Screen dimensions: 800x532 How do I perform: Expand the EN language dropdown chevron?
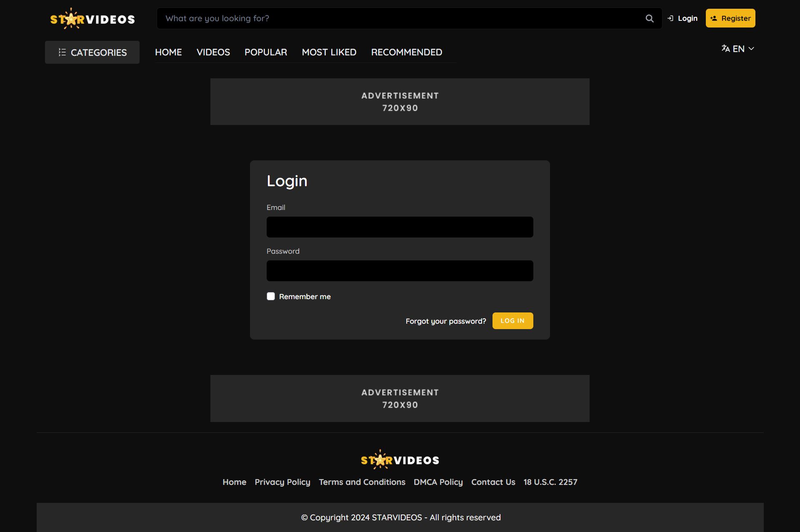751,49
